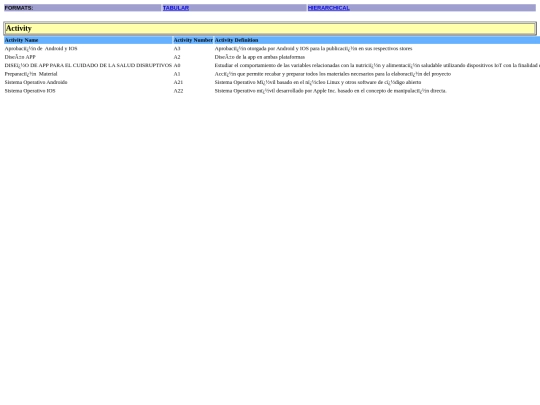This screenshot has height=405, width=540.
Task: Click activity number A21
Action: pos(178,82)
